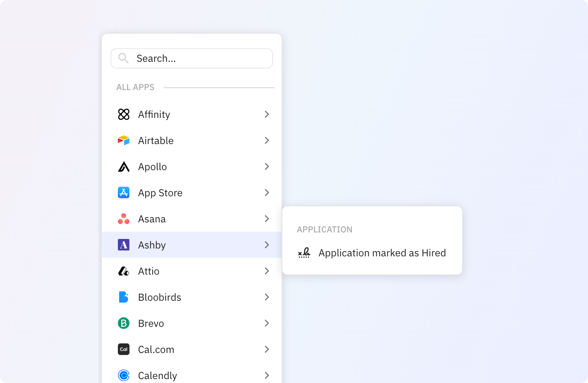Screen dimensions: 588x383
Task: Open the Asana app entry
Action: (x=192, y=219)
